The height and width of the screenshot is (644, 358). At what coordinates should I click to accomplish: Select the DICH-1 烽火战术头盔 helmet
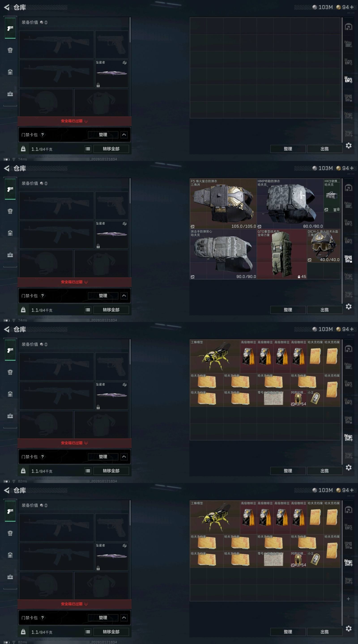(324, 246)
